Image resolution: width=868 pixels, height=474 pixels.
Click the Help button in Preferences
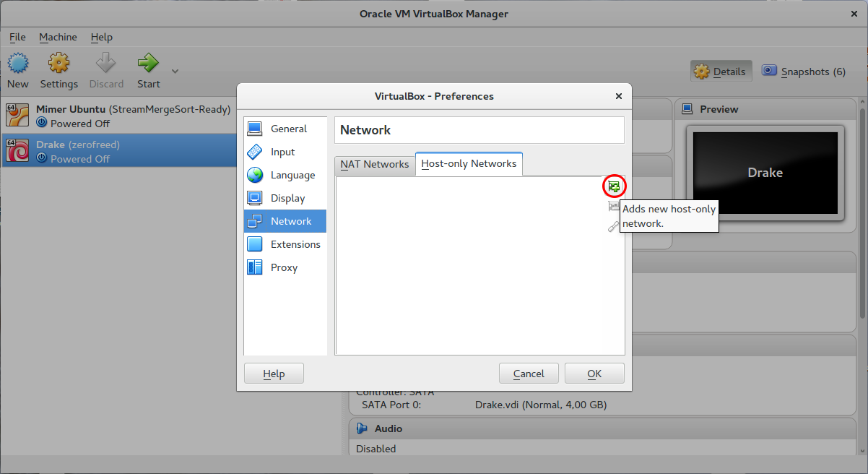(274, 374)
